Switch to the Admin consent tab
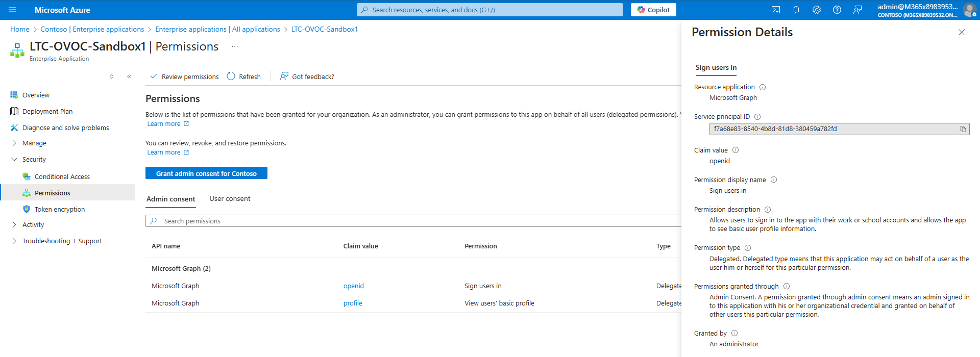This screenshot has width=980, height=357. tap(170, 199)
